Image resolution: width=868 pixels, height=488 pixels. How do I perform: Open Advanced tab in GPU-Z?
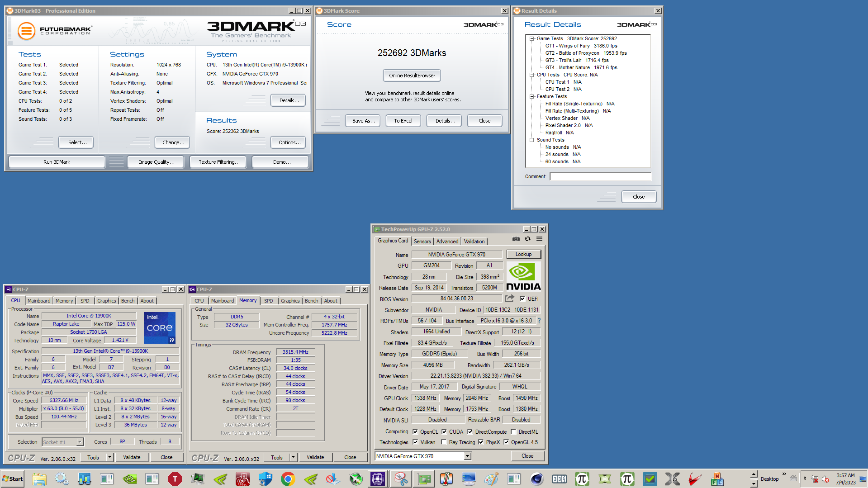click(x=447, y=242)
